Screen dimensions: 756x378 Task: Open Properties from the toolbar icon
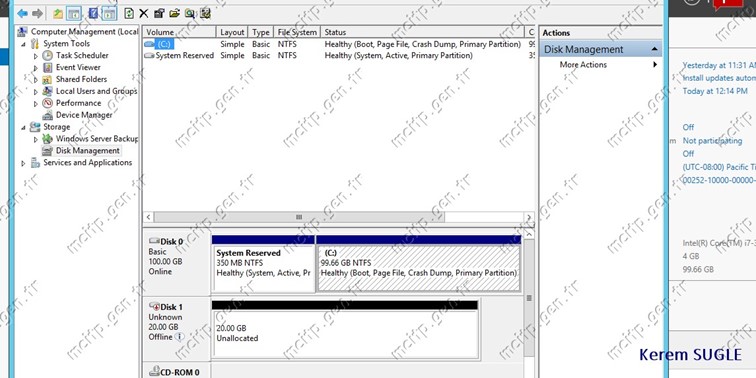coord(159,14)
